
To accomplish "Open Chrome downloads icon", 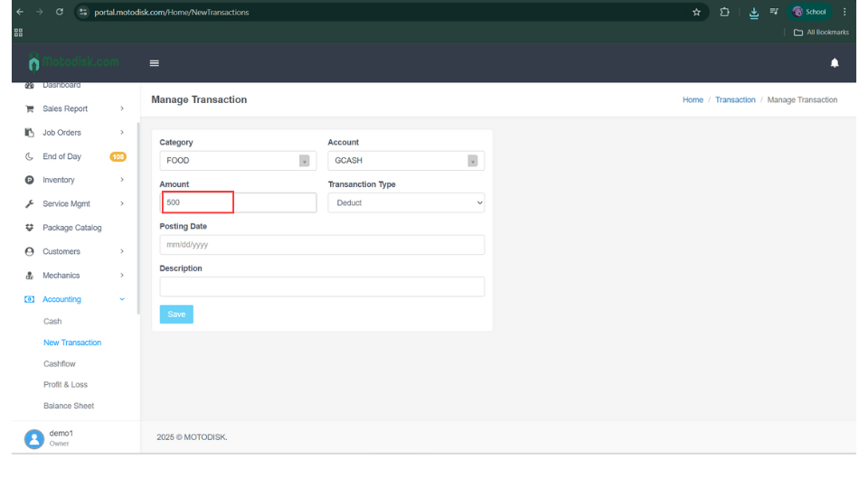I will coord(754,12).
